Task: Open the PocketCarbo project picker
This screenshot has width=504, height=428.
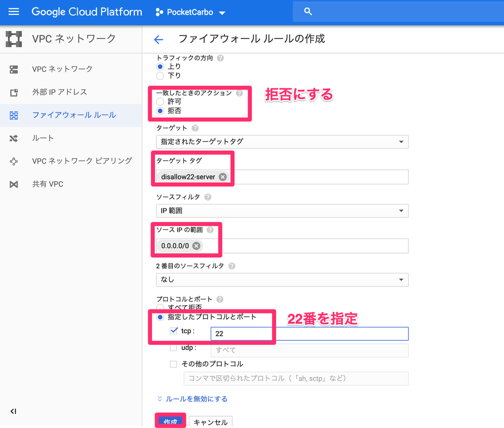Action: (x=191, y=12)
